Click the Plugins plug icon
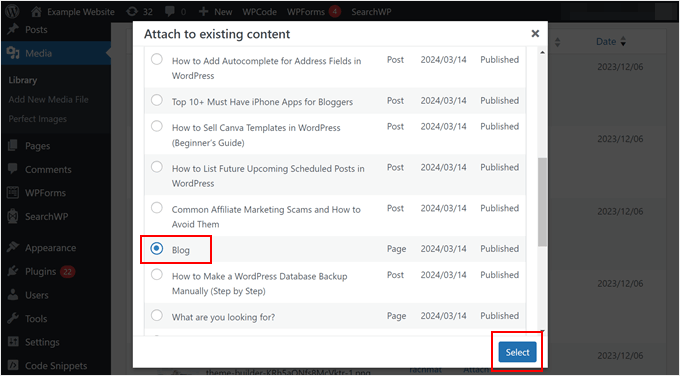Screen dimensions: 680x376 tap(13, 271)
